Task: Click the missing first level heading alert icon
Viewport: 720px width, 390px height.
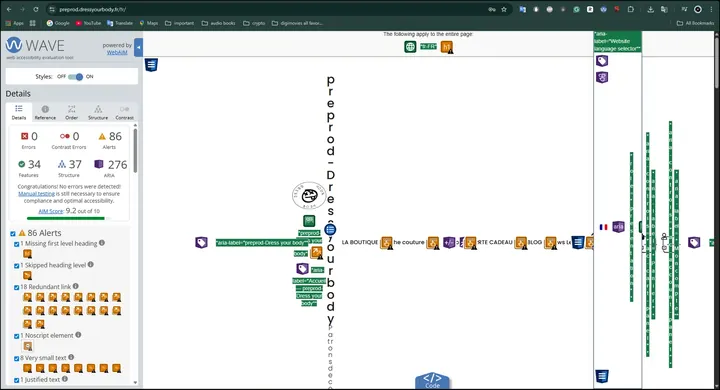Action: click(x=28, y=254)
